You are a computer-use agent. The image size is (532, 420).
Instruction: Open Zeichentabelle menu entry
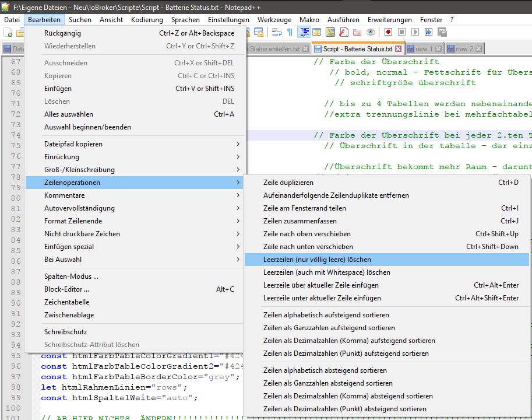point(135,302)
